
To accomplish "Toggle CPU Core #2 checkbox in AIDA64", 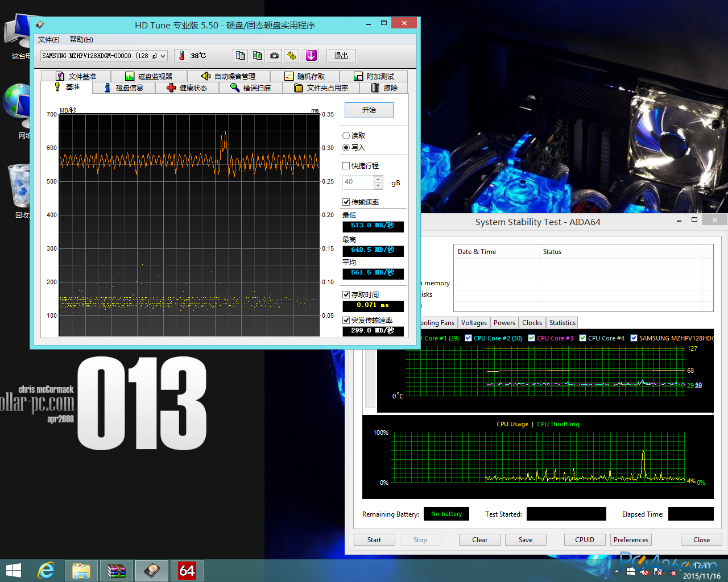I will pyautogui.click(x=468, y=338).
